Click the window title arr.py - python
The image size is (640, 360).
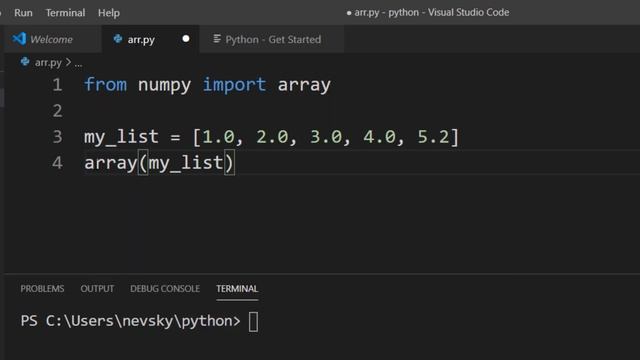[386, 13]
